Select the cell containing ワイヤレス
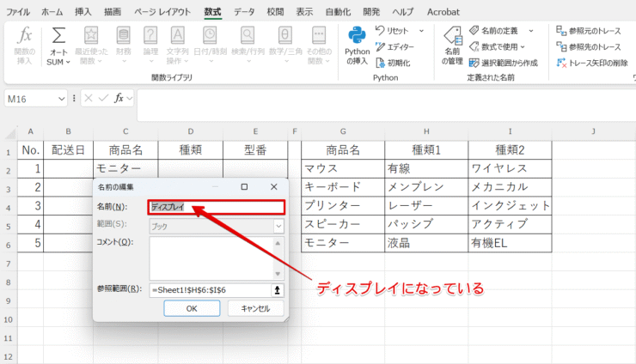 [510, 168]
